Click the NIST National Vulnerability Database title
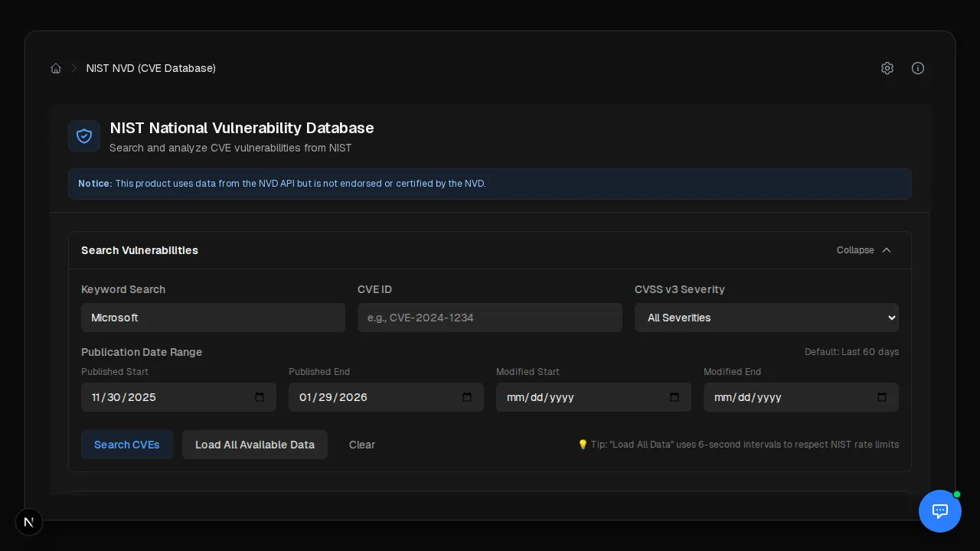This screenshot has height=551, width=980. (x=242, y=128)
